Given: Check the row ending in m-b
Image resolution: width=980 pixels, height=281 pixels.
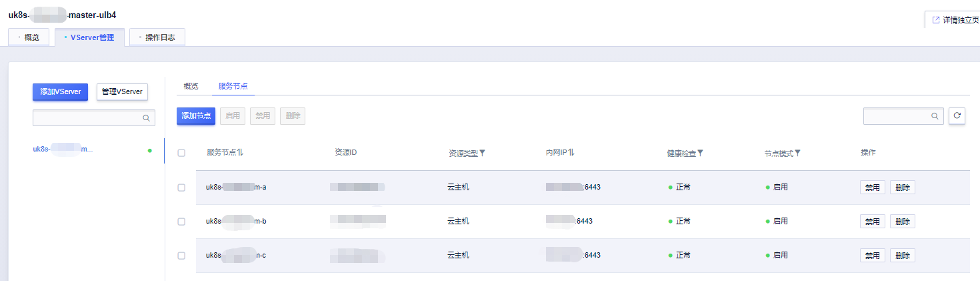Looking at the screenshot, I should pos(181,222).
